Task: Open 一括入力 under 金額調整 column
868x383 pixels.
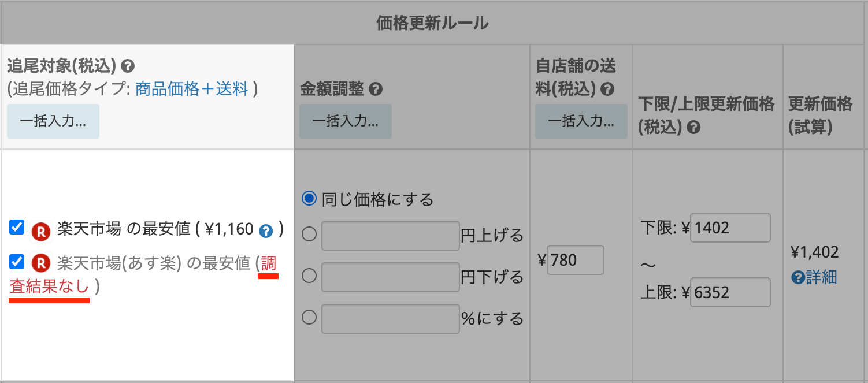Action: (346, 121)
